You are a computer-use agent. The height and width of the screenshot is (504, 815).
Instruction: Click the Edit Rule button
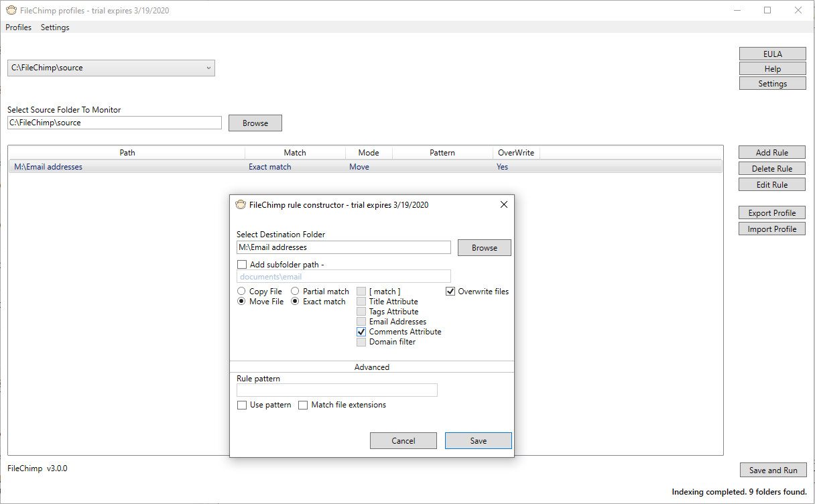(772, 184)
